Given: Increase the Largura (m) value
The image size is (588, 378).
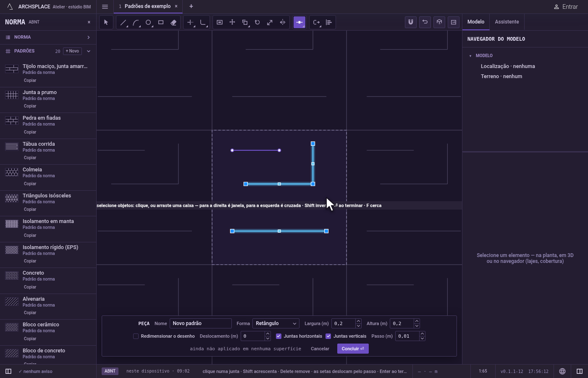Looking at the screenshot, I should coord(358,321).
